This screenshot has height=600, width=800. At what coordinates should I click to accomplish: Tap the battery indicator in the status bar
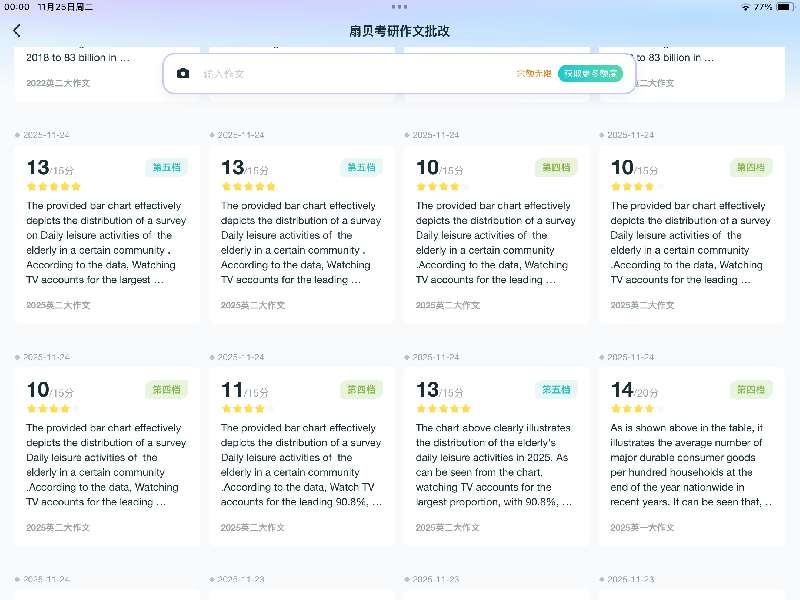[x=783, y=6]
